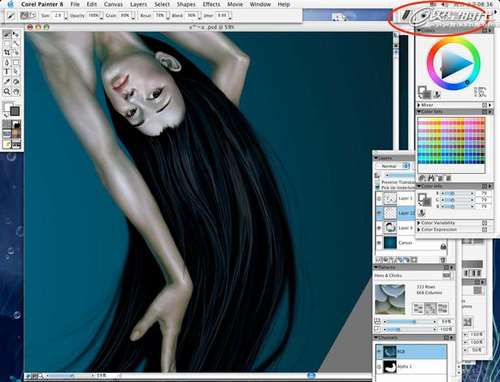Click the Alpha 1 channel thumbnail
Viewport: 500px width, 382px height.
390,366
